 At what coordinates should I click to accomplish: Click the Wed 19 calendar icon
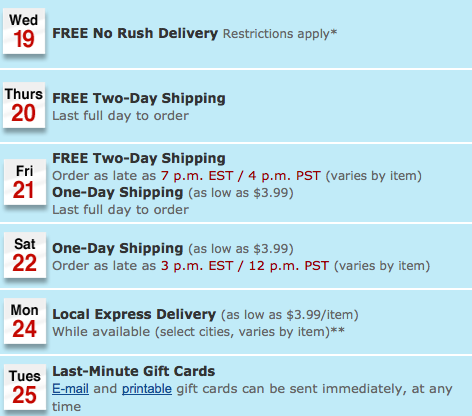click(x=24, y=31)
